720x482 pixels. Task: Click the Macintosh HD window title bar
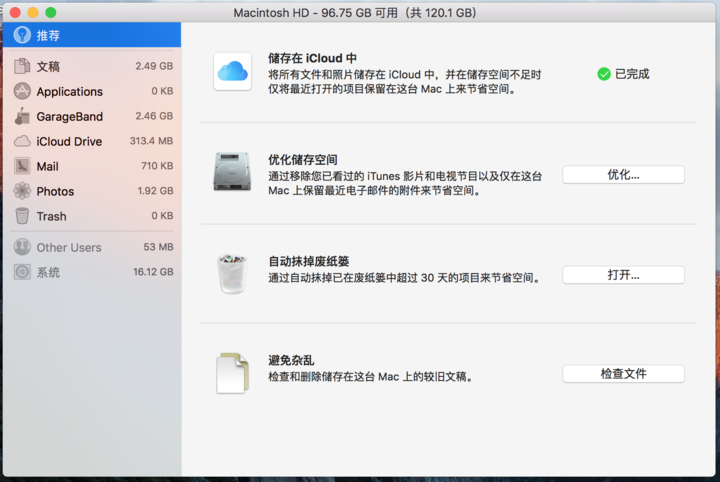(354, 12)
